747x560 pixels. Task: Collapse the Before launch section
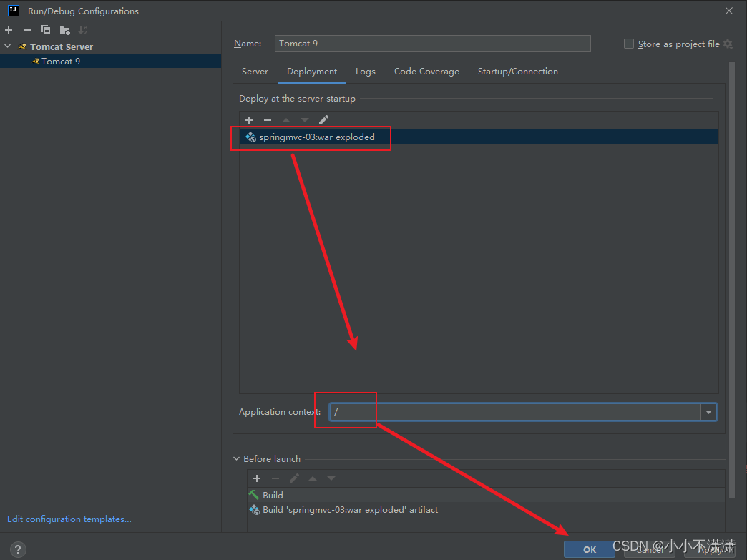(x=237, y=458)
